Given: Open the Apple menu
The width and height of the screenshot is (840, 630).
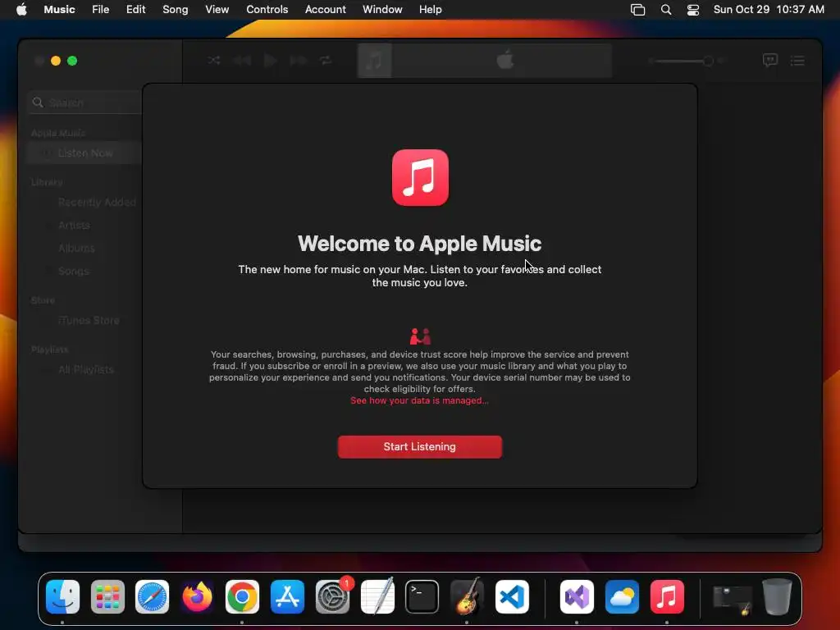Looking at the screenshot, I should coord(21,9).
